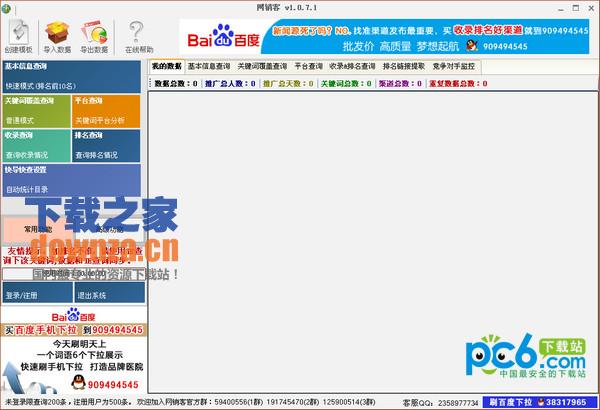Click the 刷百度下拉 38317965 status bar ad
Screen dimensions: 600x410
click(539, 402)
